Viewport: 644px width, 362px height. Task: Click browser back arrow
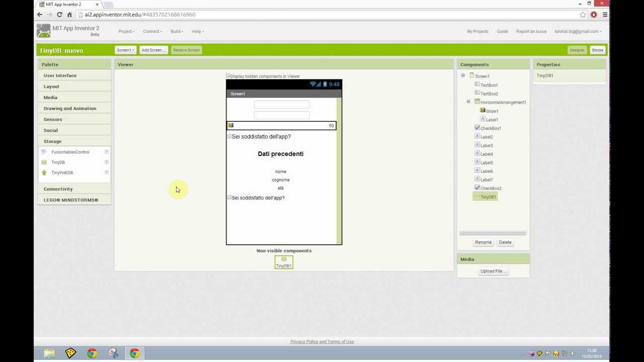click(x=40, y=15)
